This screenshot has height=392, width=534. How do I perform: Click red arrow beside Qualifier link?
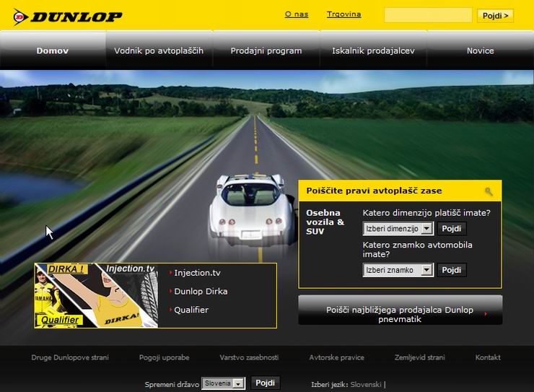pos(170,309)
